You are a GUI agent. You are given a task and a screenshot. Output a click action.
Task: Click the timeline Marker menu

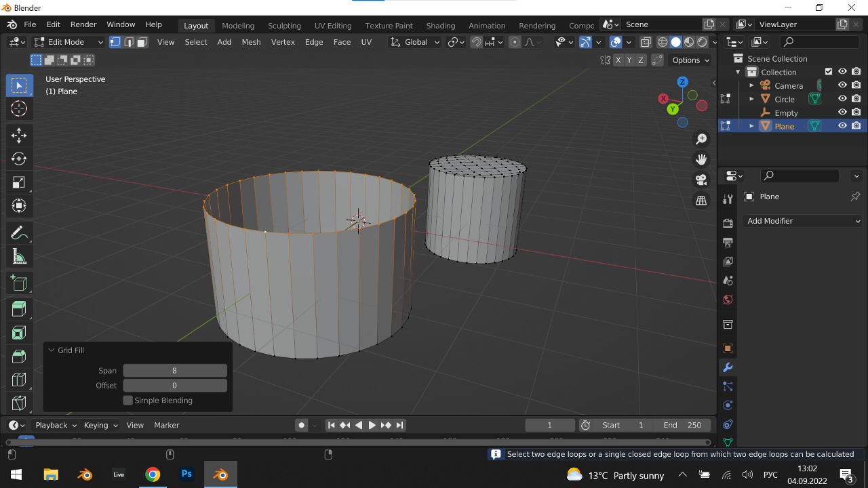click(166, 425)
